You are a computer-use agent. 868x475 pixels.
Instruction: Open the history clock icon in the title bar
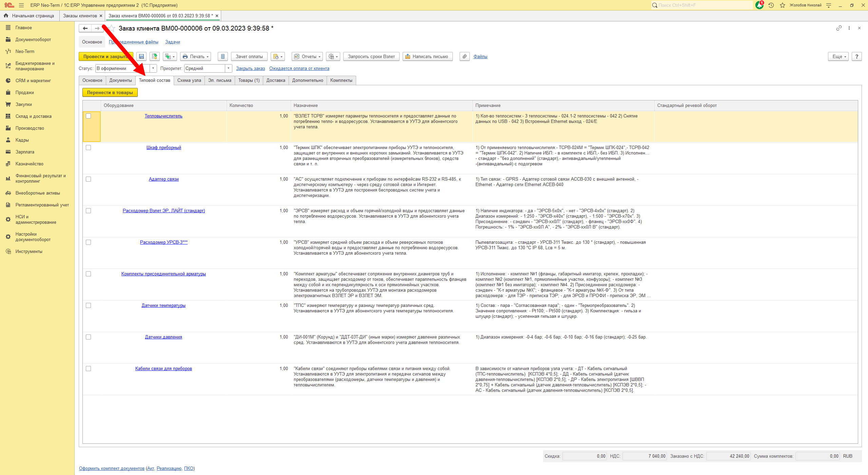tap(771, 5)
